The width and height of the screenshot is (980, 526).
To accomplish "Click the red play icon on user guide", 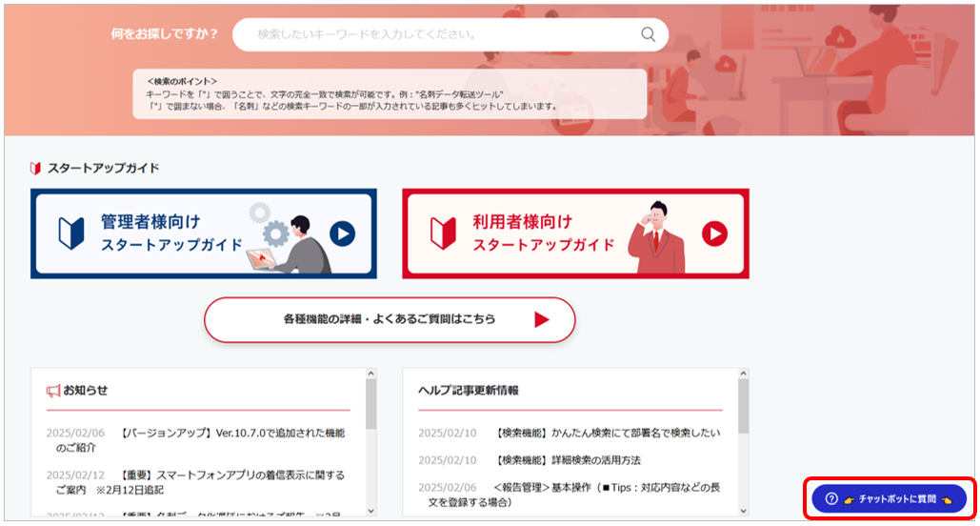I will (714, 233).
